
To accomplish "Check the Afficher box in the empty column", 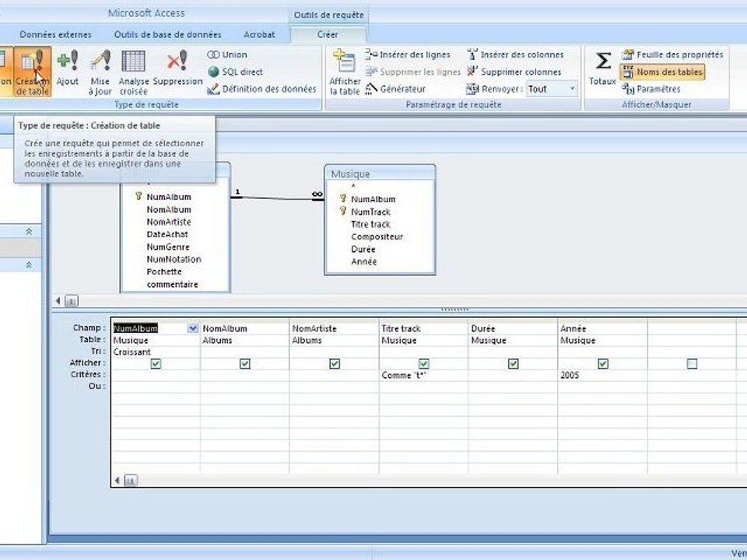I will [693, 364].
